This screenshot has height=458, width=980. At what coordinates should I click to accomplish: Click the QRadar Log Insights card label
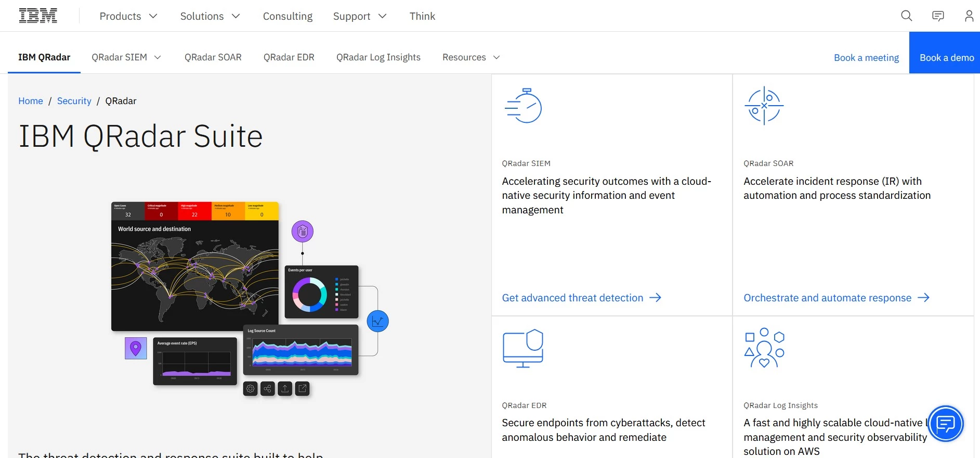780,405
